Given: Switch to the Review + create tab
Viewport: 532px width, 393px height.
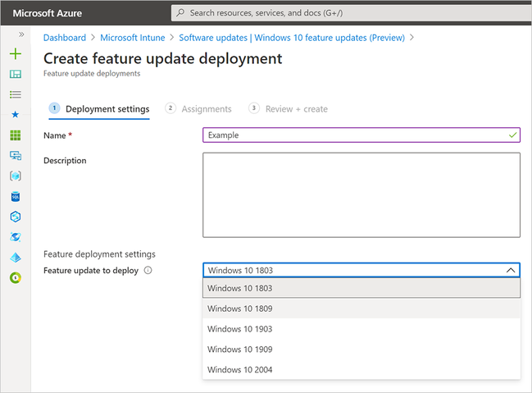Looking at the screenshot, I should click(x=289, y=109).
